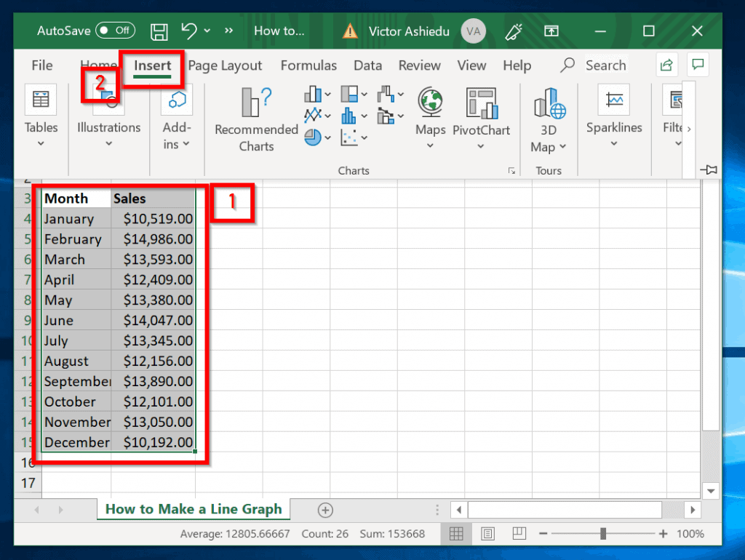Click the zoom slider handle
The image size is (745, 560).
(x=603, y=534)
